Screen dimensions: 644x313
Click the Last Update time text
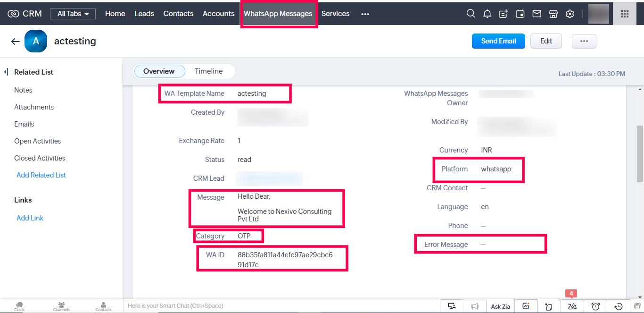point(592,74)
